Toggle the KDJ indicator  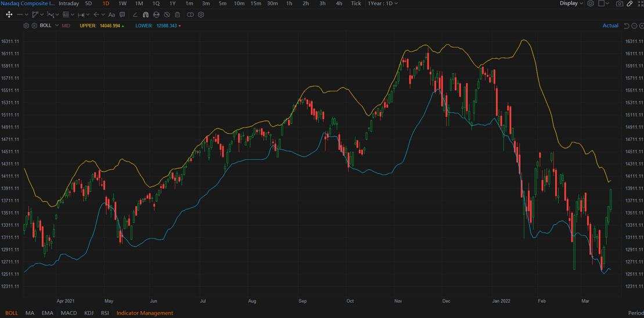click(x=89, y=313)
